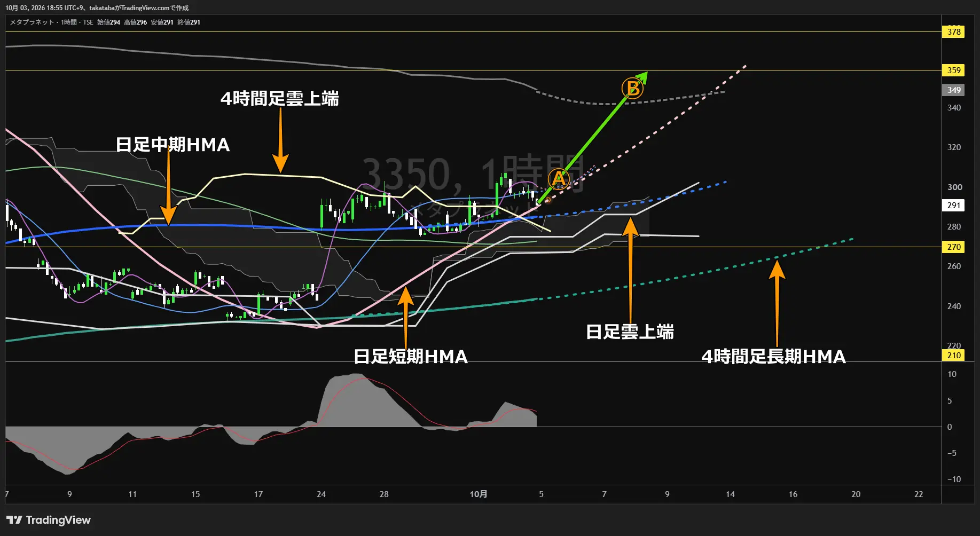Click the 24 label on the date axis

(x=321, y=494)
